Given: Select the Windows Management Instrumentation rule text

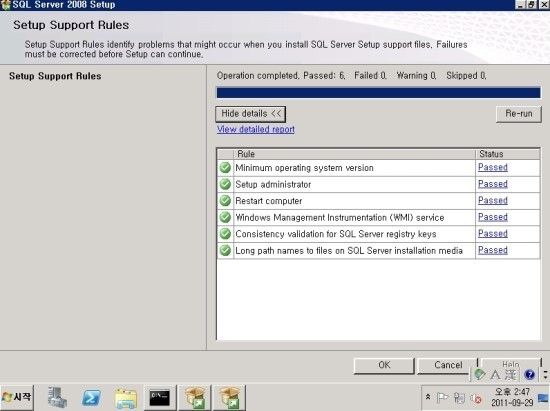Looking at the screenshot, I should [x=340, y=218].
